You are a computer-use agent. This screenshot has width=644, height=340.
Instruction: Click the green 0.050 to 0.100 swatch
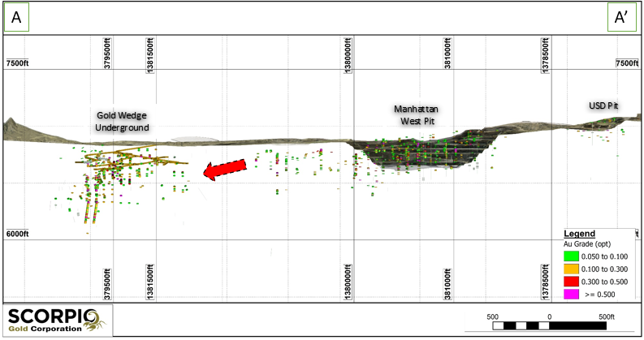tap(569, 256)
